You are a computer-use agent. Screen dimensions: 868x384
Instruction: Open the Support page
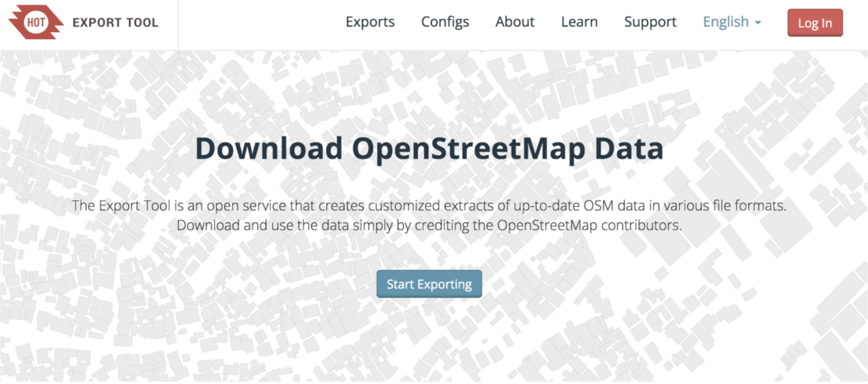pos(650,22)
